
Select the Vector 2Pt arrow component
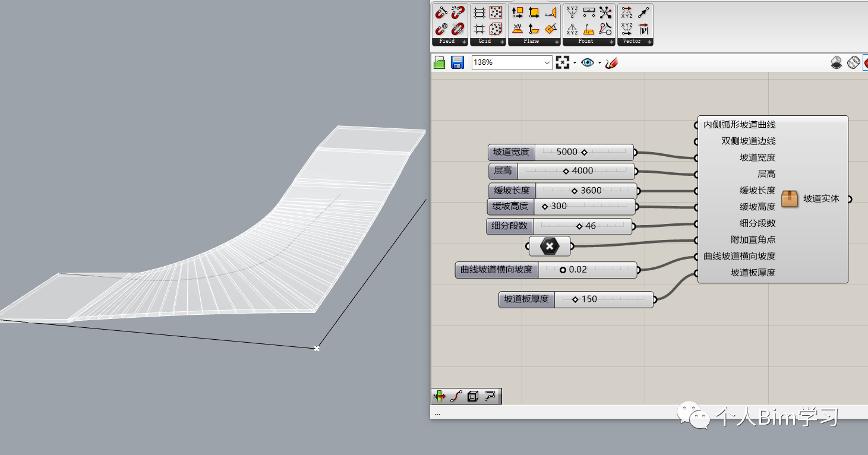(643, 12)
